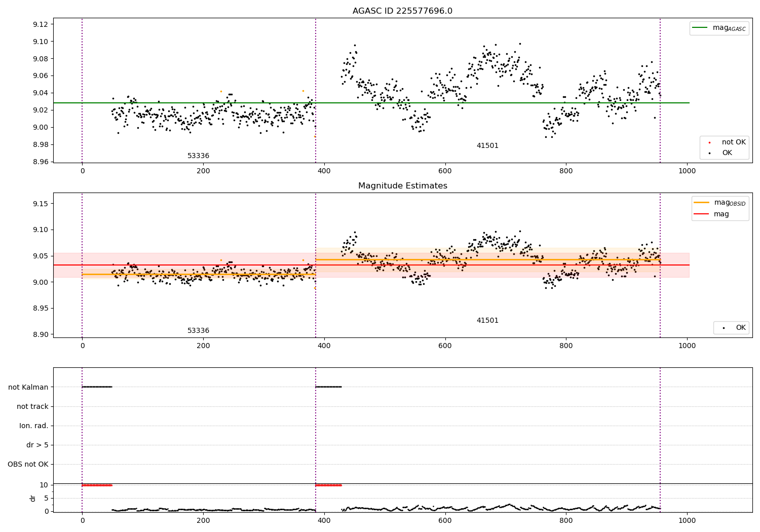Click the 10 tick on the dr axis
This screenshot has width=760, height=532.
tap(44, 485)
